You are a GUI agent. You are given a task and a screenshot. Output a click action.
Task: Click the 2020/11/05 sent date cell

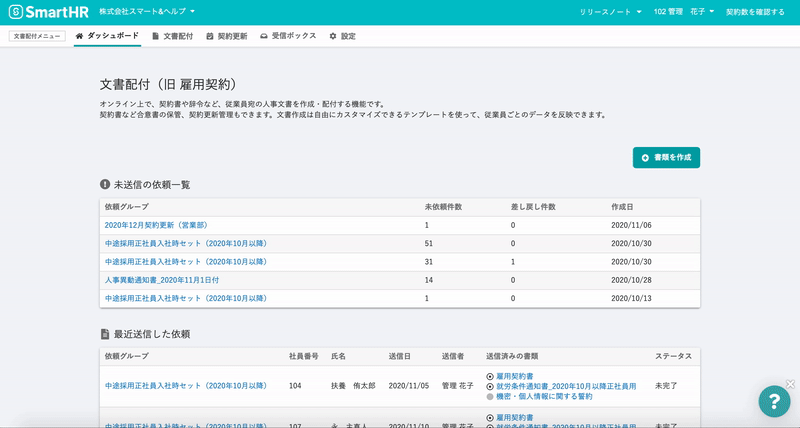pos(409,386)
